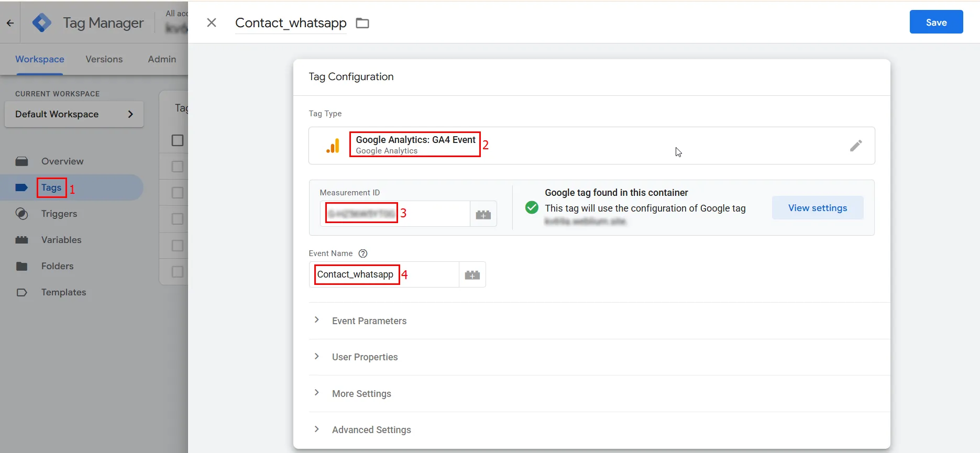Click the Event Name field Contact_whatsapp
Screen dimensions: 980x453
pyautogui.click(x=384, y=274)
